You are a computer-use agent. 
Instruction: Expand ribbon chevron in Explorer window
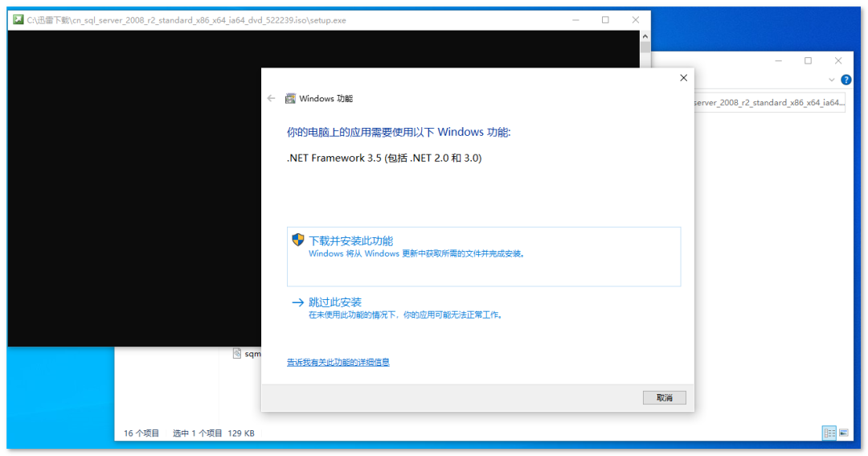click(x=832, y=80)
